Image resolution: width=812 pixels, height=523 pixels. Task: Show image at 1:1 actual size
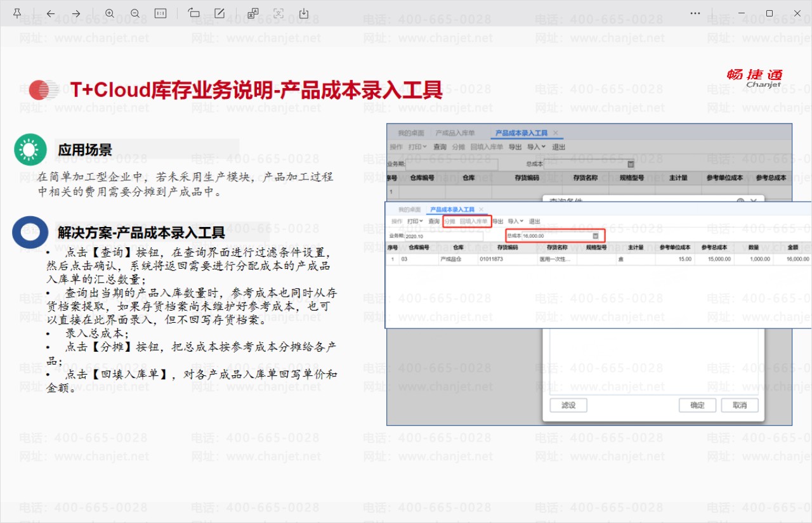[160, 13]
